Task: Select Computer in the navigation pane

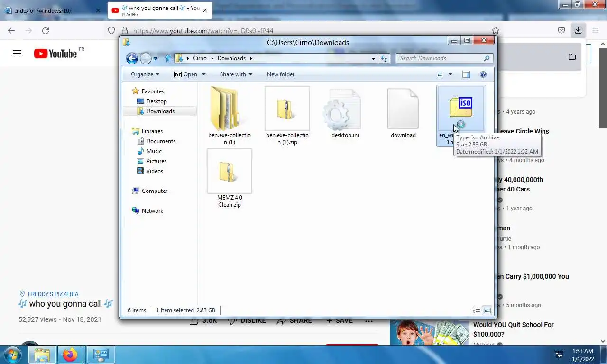Action: click(x=155, y=191)
